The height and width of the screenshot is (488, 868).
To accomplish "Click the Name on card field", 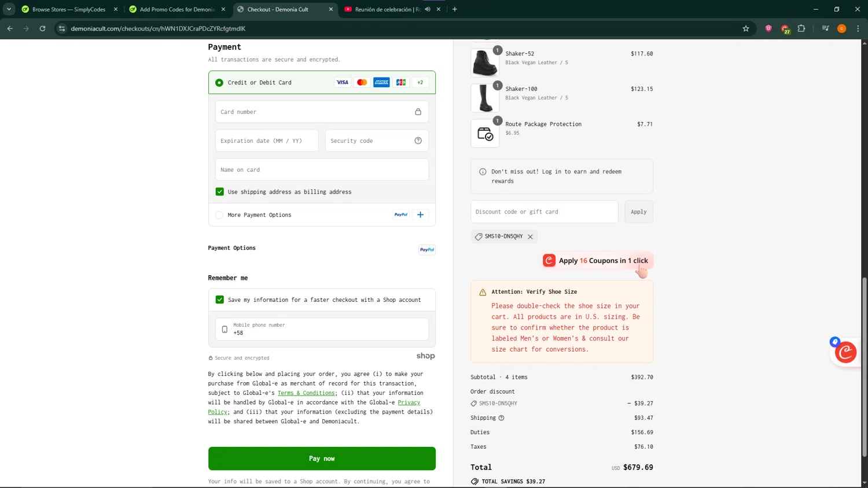I will click(x=322, y=169).
